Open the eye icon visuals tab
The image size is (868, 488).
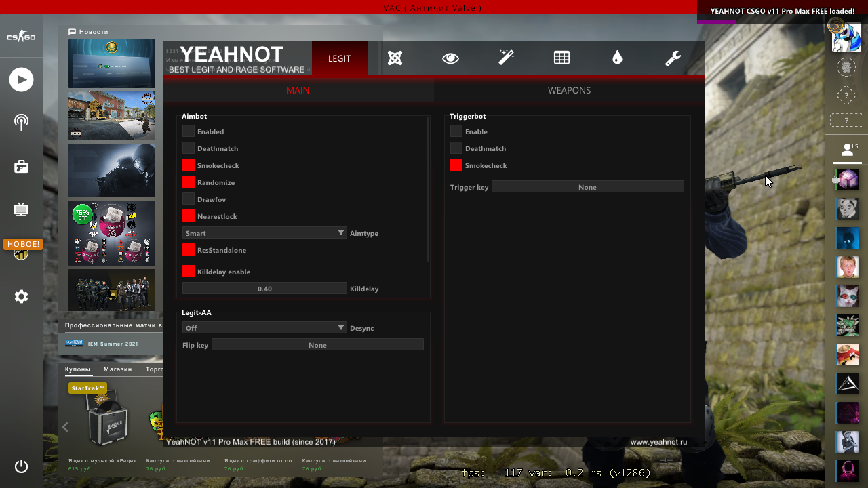point(450,58)
